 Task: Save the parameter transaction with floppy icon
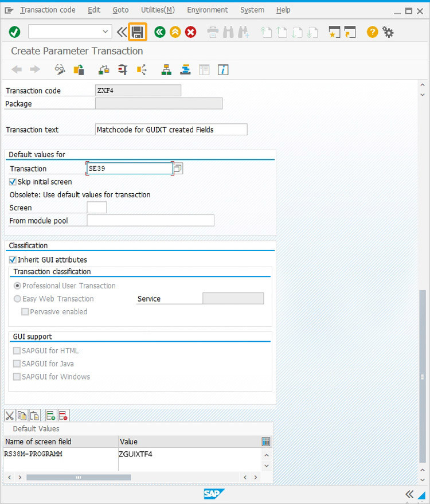click(x=138, y=32)
